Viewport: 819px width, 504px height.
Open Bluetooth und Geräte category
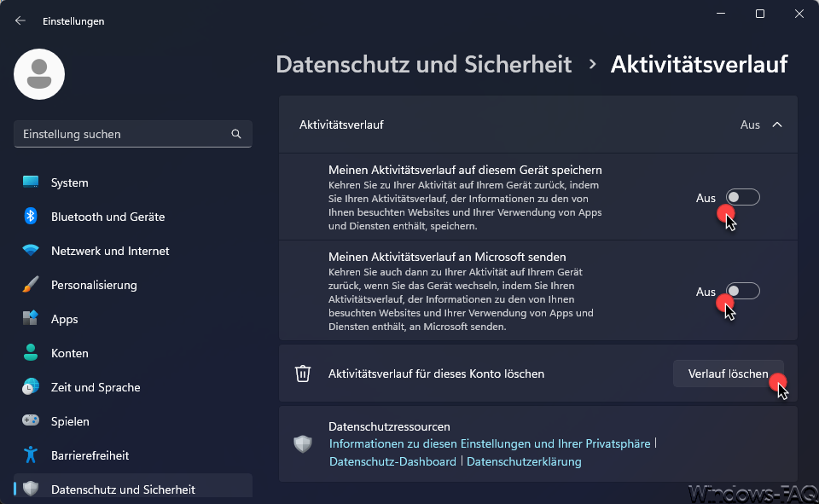pos(133,217)
